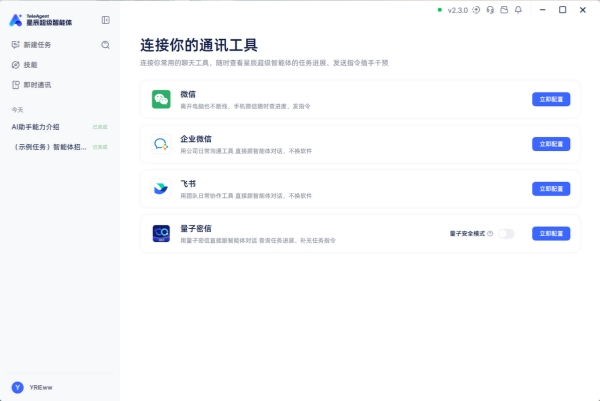Image resolution: width=600 pixels, height=401 pixels.
Task: Maximize the application window
Action: (x=562, y=10)
